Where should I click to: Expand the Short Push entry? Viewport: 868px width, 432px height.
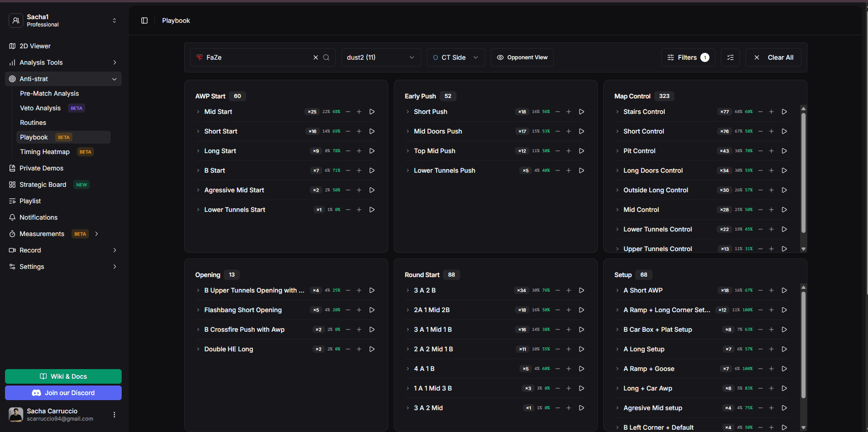(x=407, y=112)
